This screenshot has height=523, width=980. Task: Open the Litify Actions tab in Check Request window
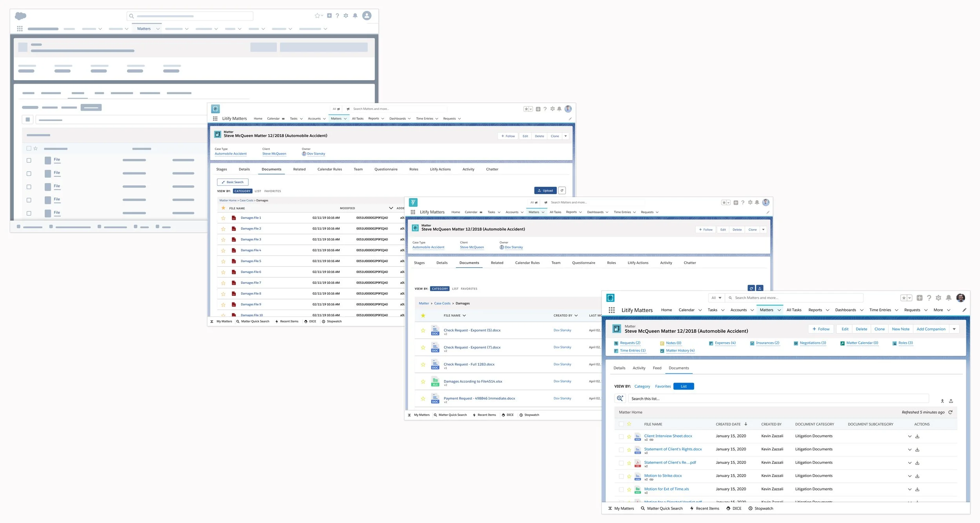tap(638, 263)
